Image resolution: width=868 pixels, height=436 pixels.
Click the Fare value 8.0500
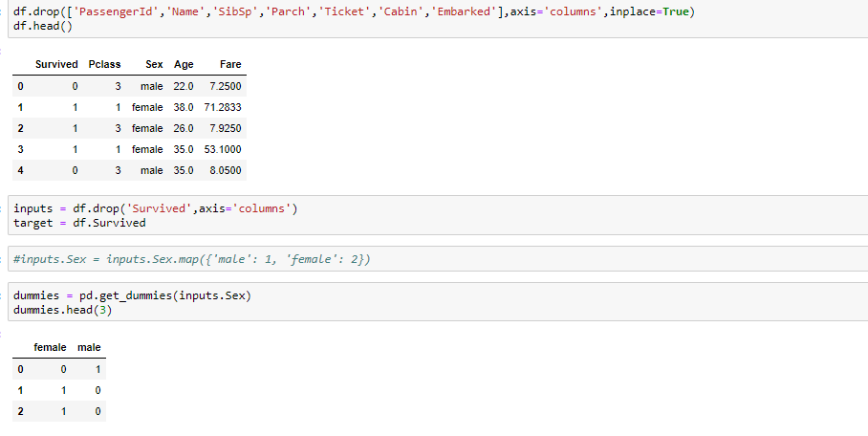point(226,170)
